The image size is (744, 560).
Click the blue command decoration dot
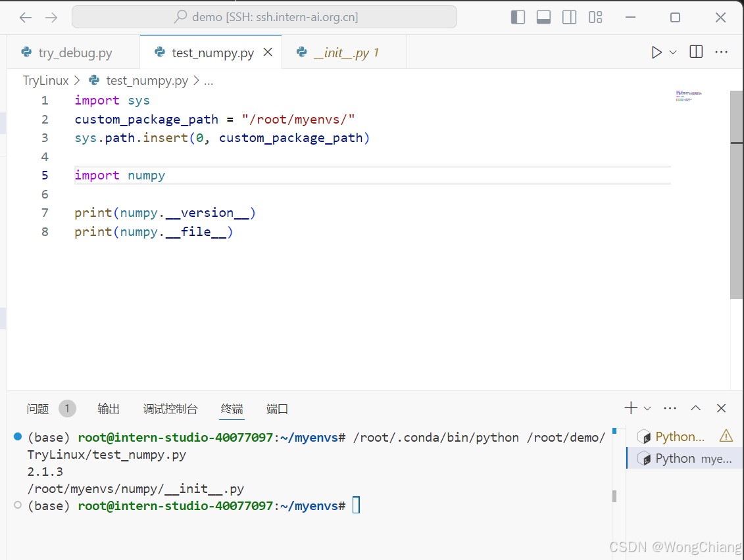[x=18, y=436]
